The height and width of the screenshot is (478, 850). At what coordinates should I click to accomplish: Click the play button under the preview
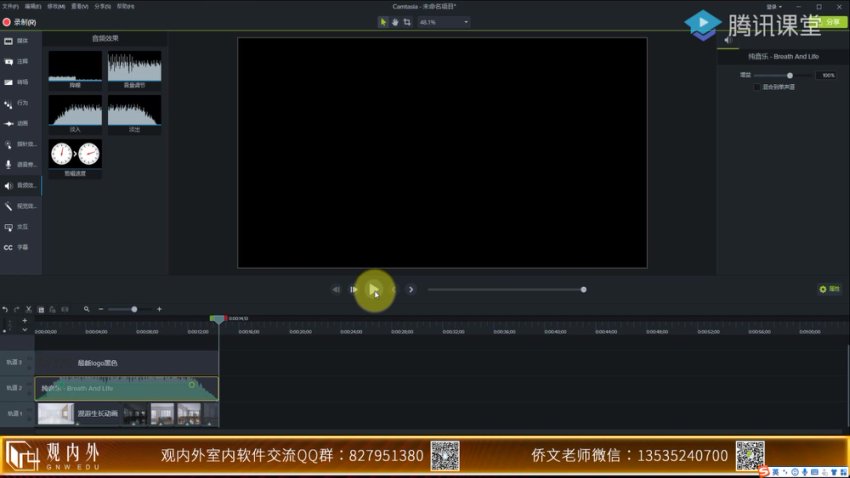click(373, 290)
